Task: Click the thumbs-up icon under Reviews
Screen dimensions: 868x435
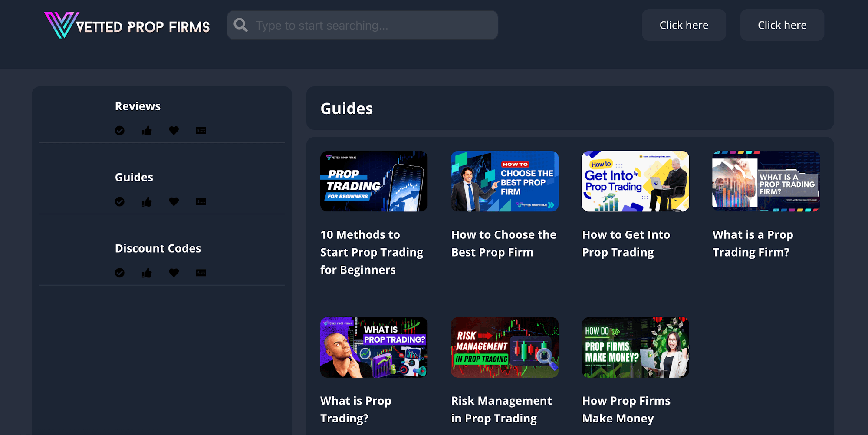Action: coord(147,131)
